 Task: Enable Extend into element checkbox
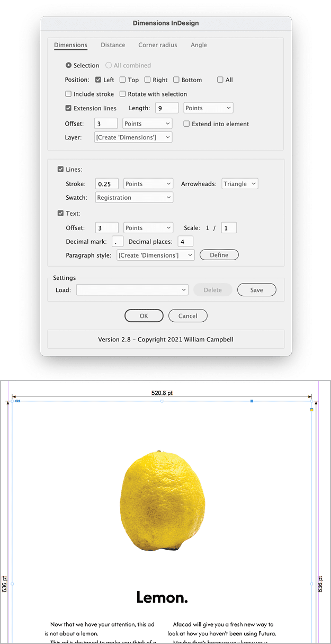pos(187,123)
